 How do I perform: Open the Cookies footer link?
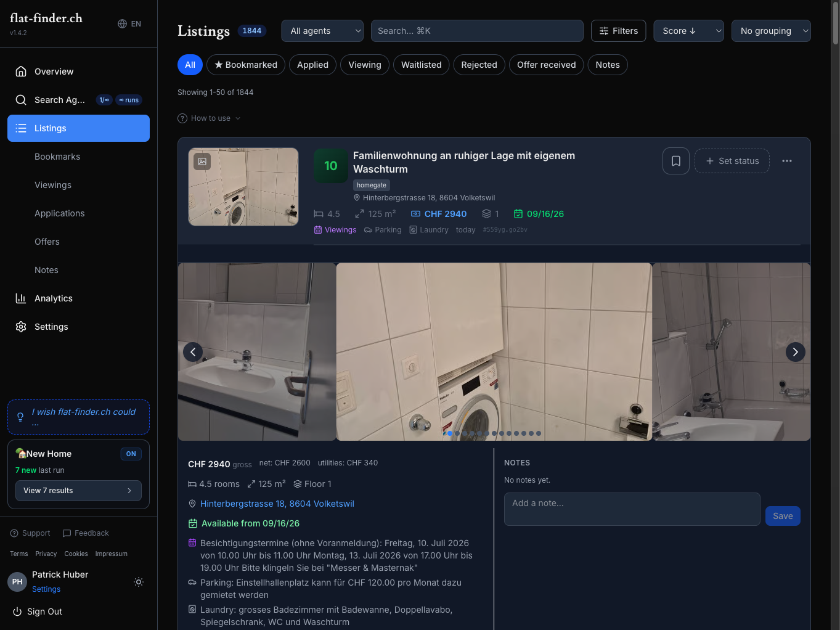coord(76,554)
